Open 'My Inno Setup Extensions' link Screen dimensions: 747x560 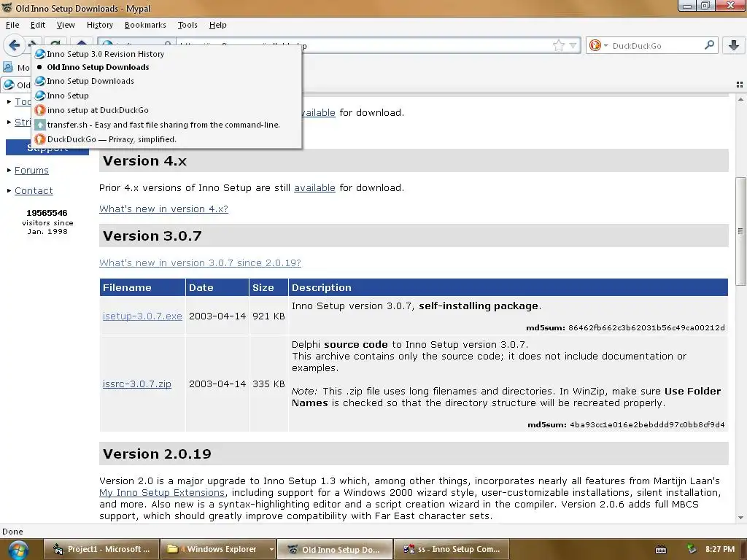162,492
